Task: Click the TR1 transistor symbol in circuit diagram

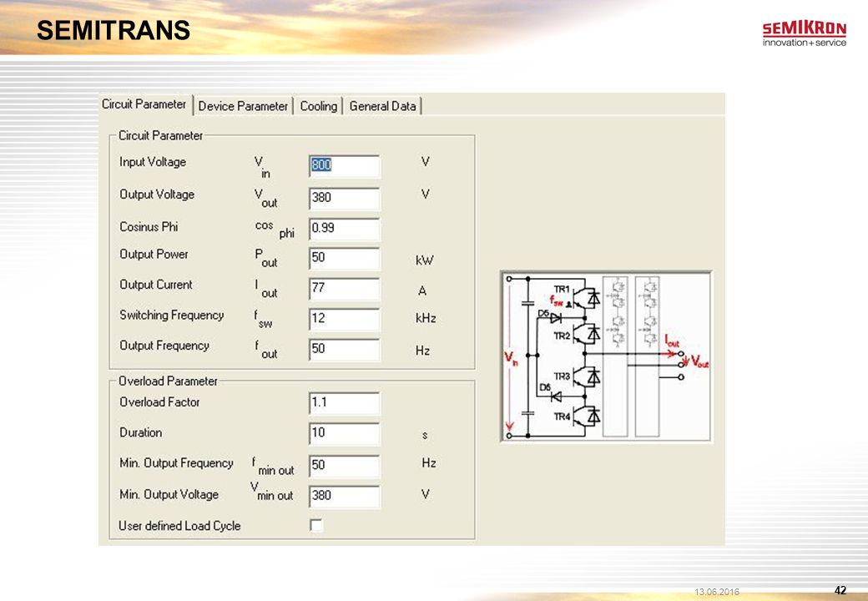Action: [x=586, y=298]
